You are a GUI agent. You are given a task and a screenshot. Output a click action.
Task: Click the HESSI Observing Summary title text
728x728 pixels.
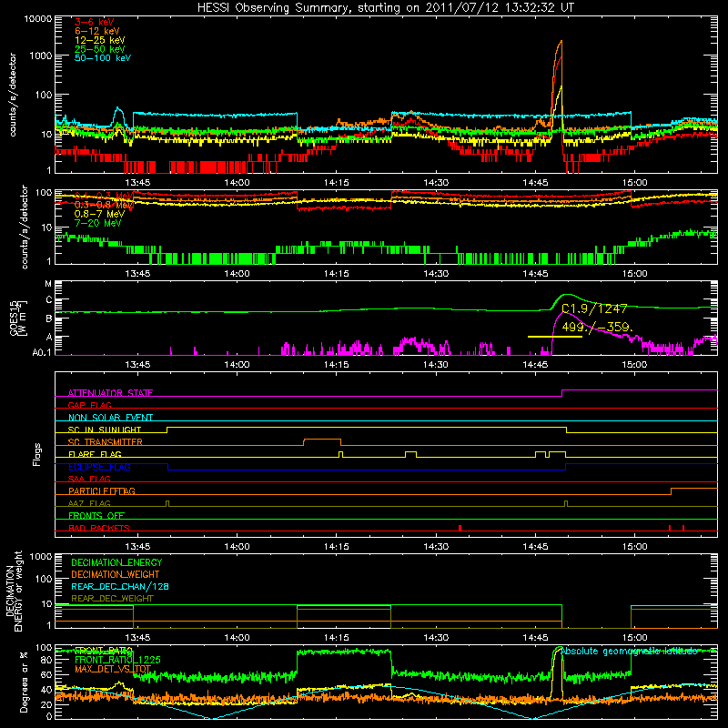tap(385, 8)
